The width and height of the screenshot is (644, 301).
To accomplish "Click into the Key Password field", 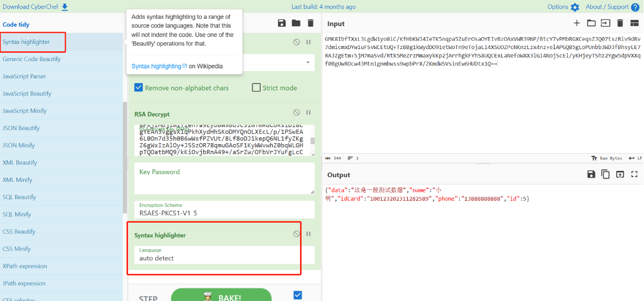I will 225,178.
